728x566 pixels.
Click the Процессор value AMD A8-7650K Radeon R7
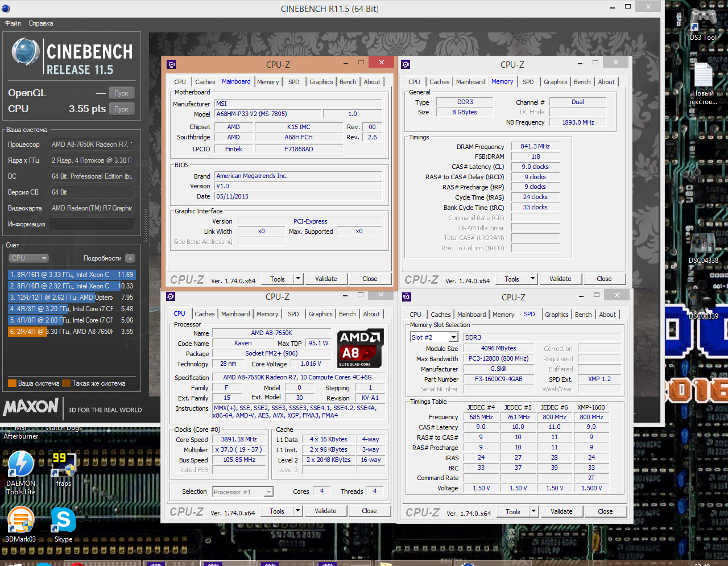(92, 144)
